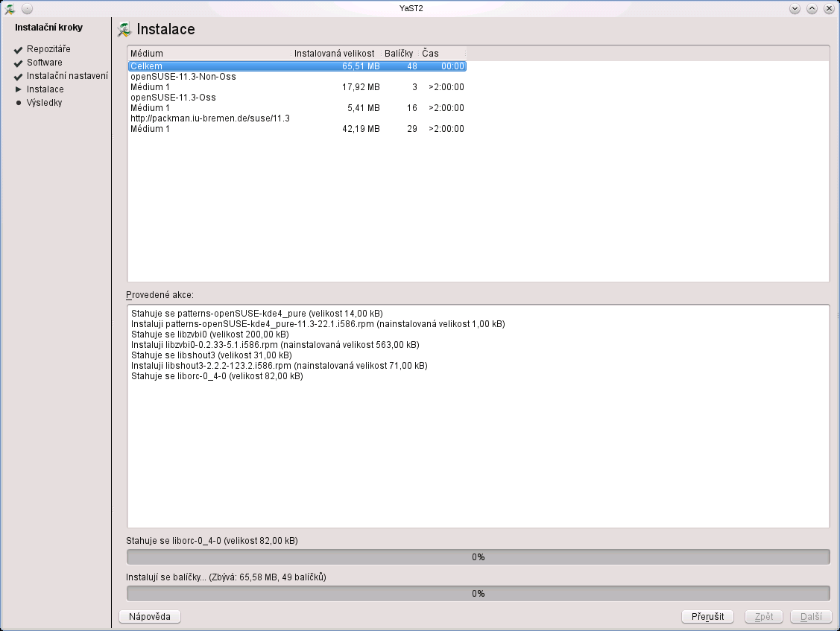Click the Repozitáře step in sidebar

pos(48,49)
